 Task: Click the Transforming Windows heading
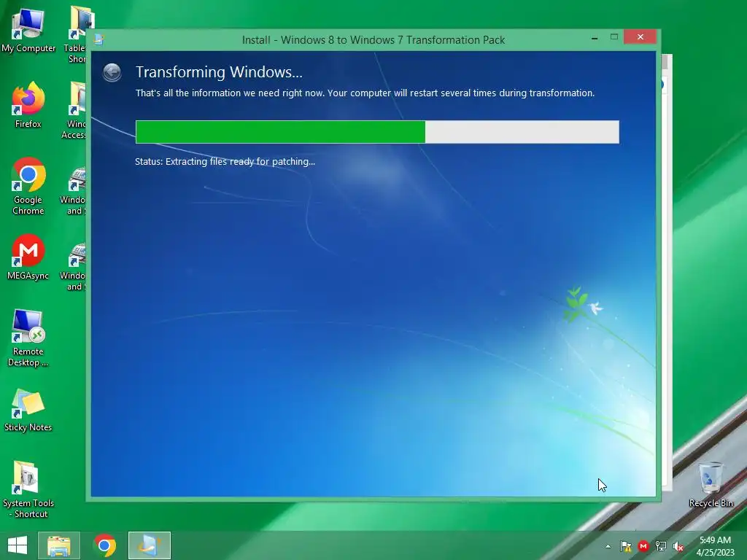tap(219, 72)
